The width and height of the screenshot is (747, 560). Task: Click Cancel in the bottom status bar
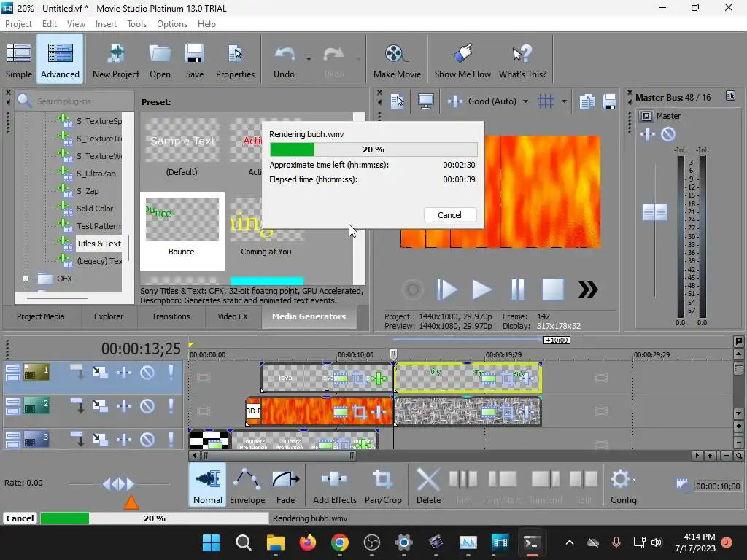tap(20, 518)
